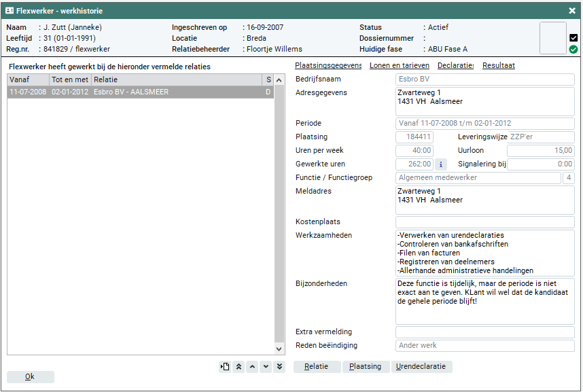Click the Kostenplaats input field
The height and width of the screenshot is (392, 583).
pos(484,222)
